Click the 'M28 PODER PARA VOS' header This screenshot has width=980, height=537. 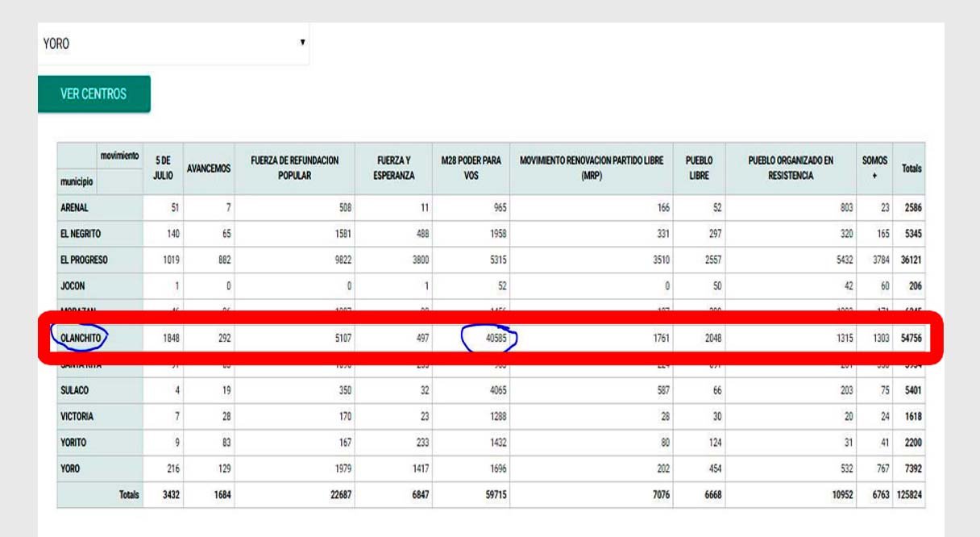pyautogui.click(x=471, y=168)
